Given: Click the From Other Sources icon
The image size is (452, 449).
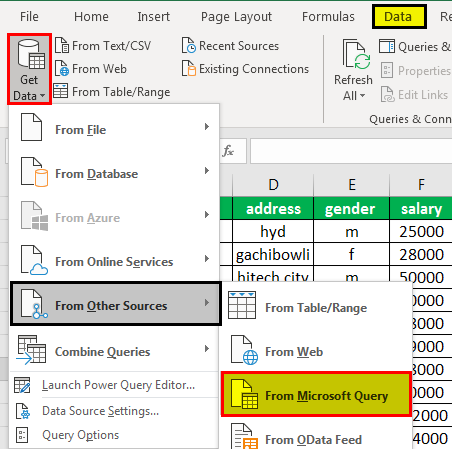Looking at the screenshot, I should click(x=34, y=304).
